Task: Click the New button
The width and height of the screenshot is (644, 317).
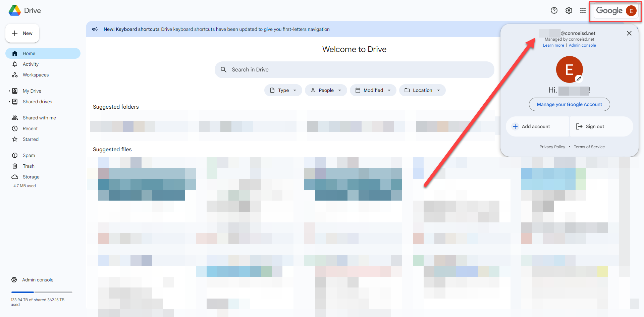Action: click(22, 33)
